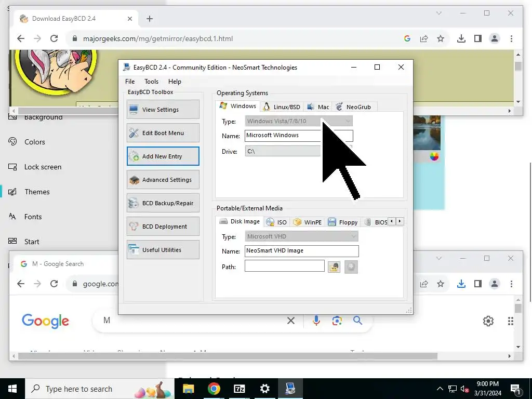Bookmark the MajorGeeks page with star
The image size is (532, 399).
pos(441,38)
